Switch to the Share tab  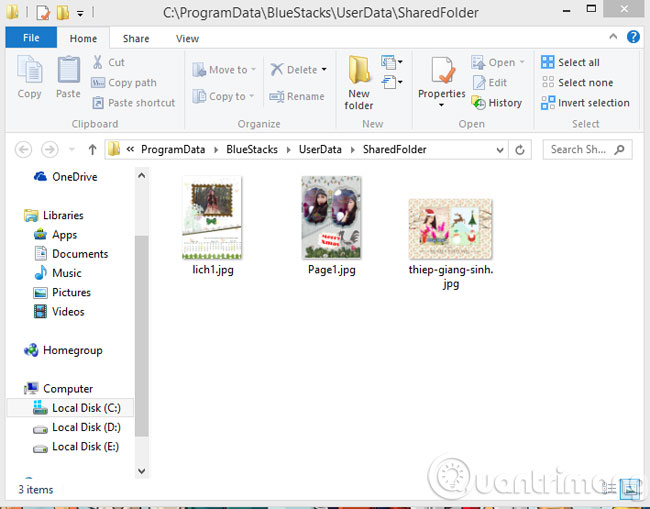point(136,39)
